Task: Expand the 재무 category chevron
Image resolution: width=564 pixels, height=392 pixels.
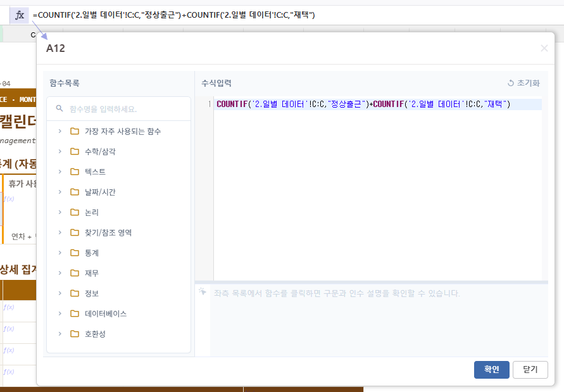Action: [60, 273]
